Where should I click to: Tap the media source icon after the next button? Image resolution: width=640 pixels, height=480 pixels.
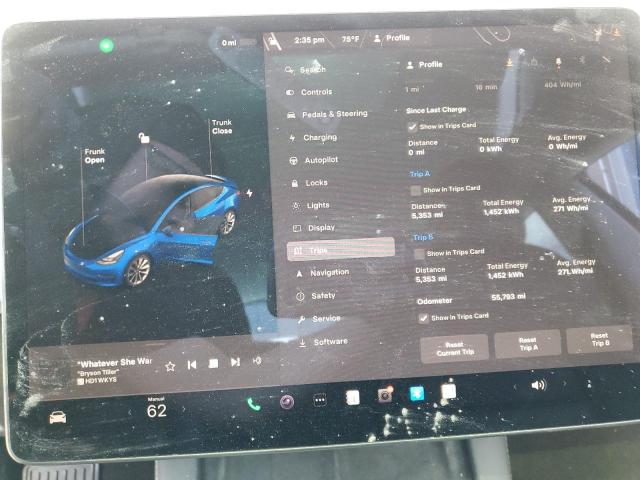coord(257,361)
